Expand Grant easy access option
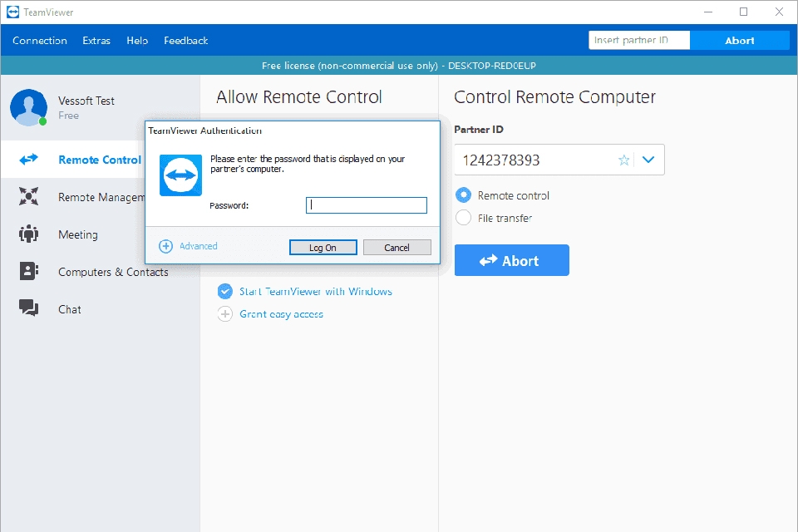Image resolution: width=798 pixels, height=532 pixels. (x=224, y=314)
